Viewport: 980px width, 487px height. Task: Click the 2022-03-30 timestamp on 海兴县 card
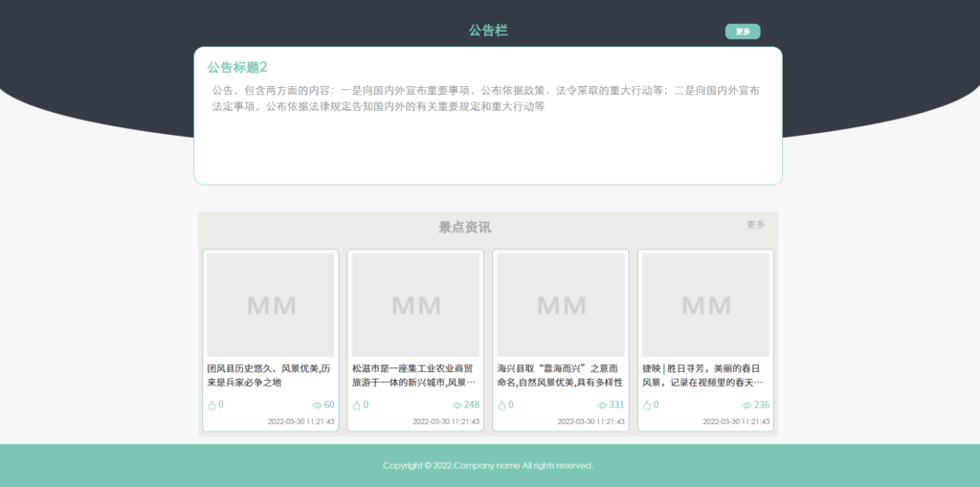tap(590, 421)
